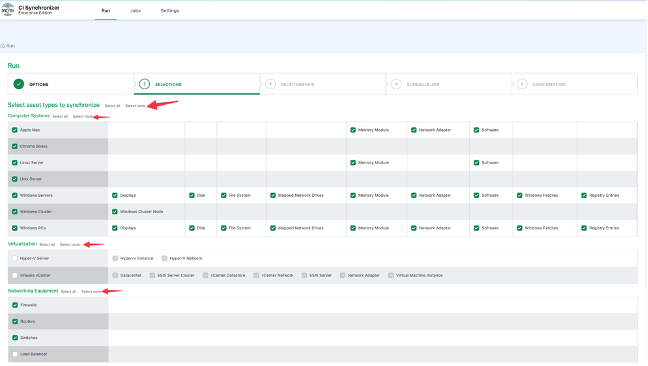This screenshot has height=366, width=648.
Task: Click the Options step checkmark circle
Action: (19, 84)
